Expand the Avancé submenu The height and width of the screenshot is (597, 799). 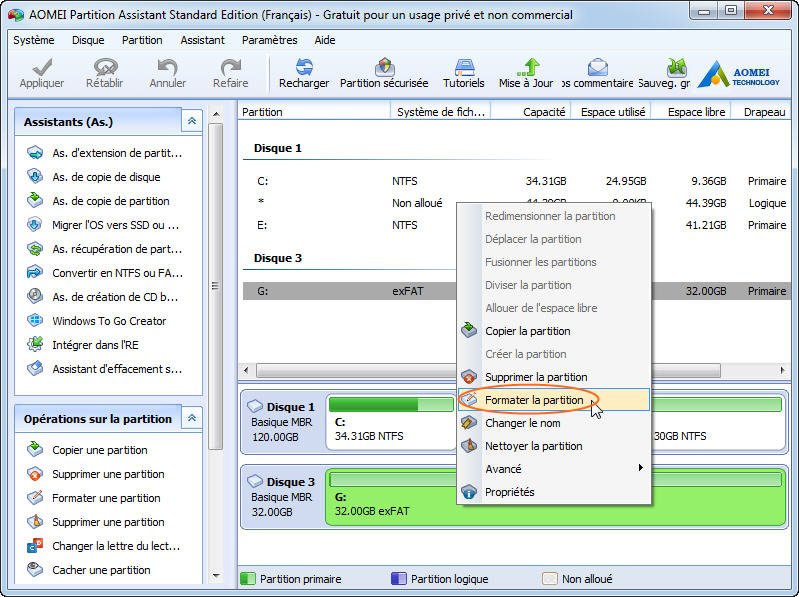[553, 469]
